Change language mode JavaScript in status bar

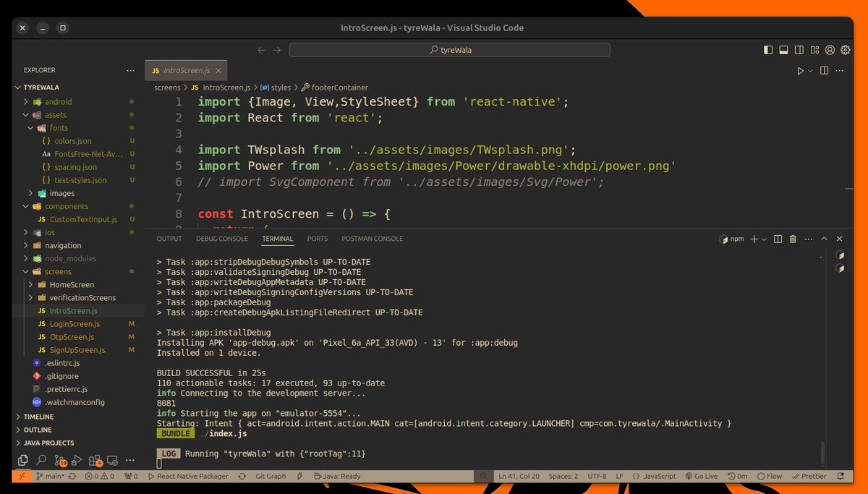[x=654, y=476]
